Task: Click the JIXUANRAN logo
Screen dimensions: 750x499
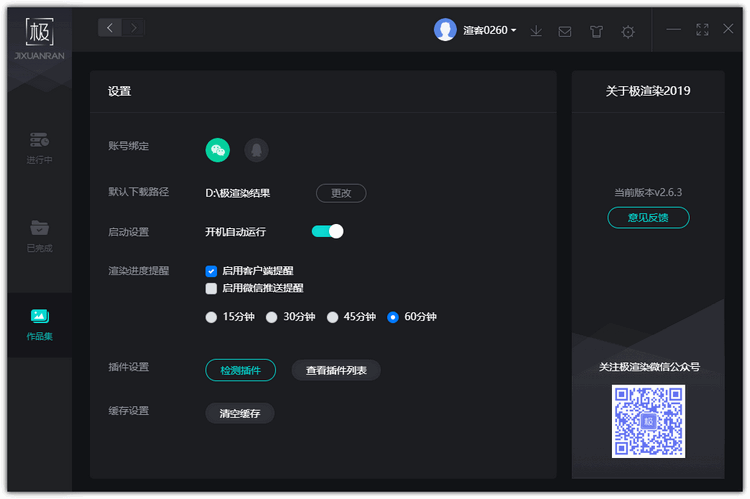Action: tap(39, 39)
